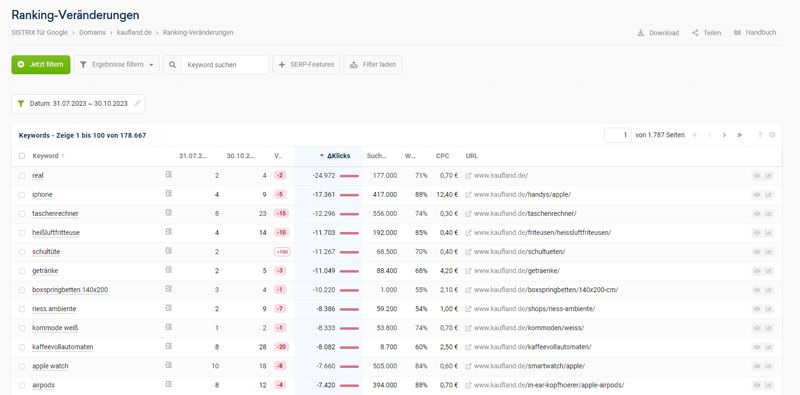Check the box for riess ambiente

[x=22, y=309]
